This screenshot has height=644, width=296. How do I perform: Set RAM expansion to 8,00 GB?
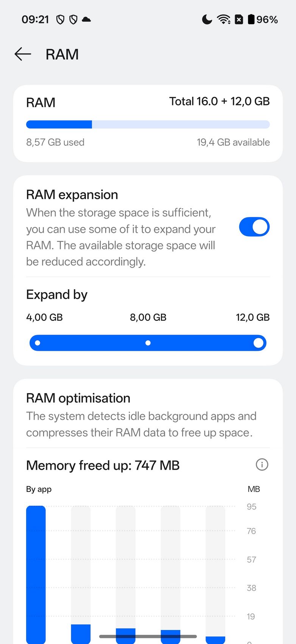(x=148, y=343)
